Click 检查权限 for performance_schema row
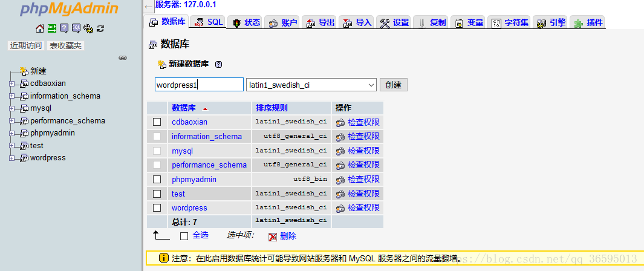Screen dimensions: 644x271 (363, 165)
